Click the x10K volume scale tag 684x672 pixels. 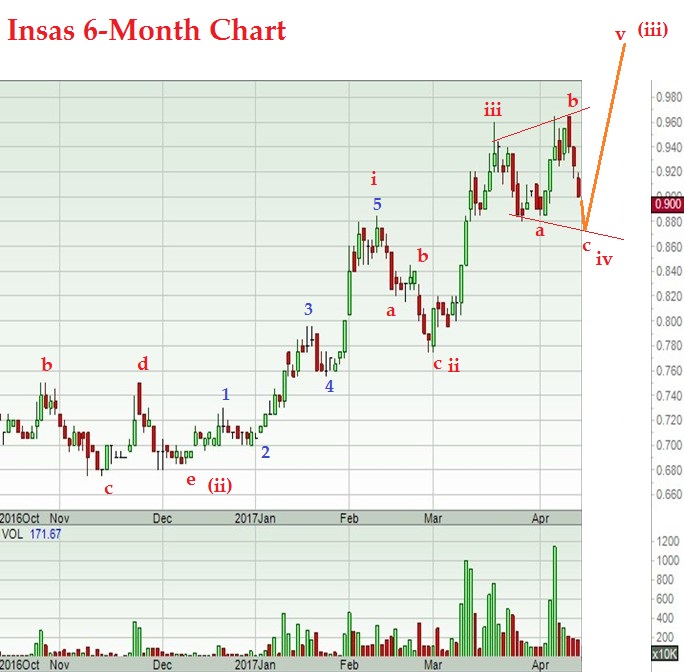pyautogui.click(x=665, y=654)
